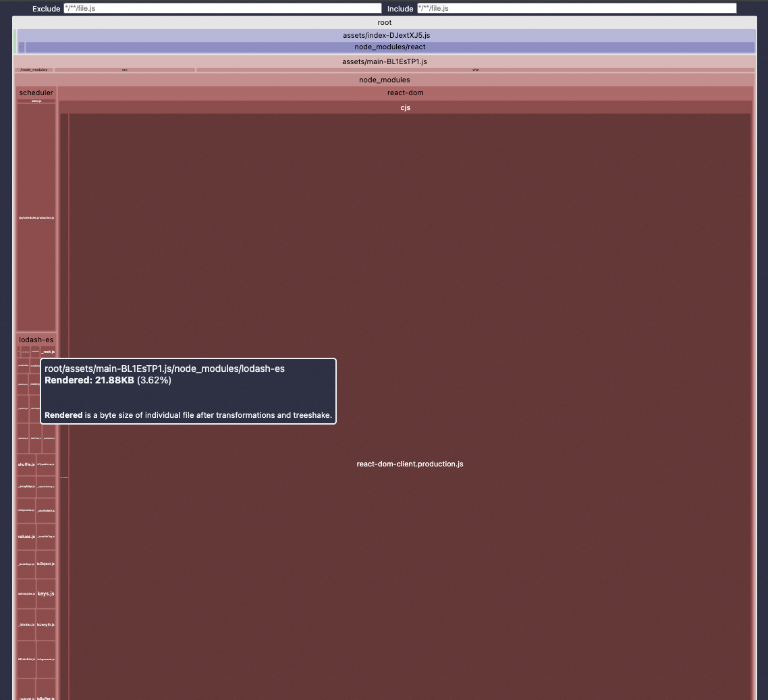Screen dimensions: 768x700
Task: Zoom into the scheduler package block
Action: point(36,92)
